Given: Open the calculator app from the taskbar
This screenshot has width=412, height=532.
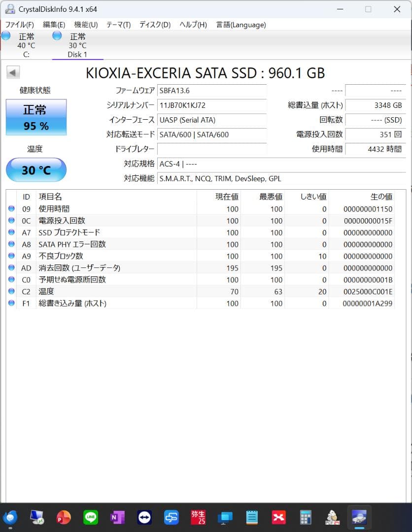Looking at the screenshot, I should (x=305, y=518).
